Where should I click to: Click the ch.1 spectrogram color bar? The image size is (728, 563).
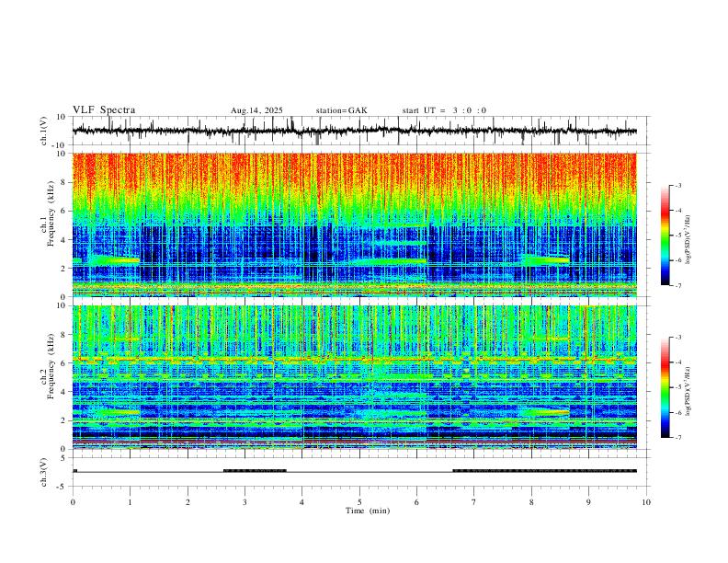click(x=665, y=236)
